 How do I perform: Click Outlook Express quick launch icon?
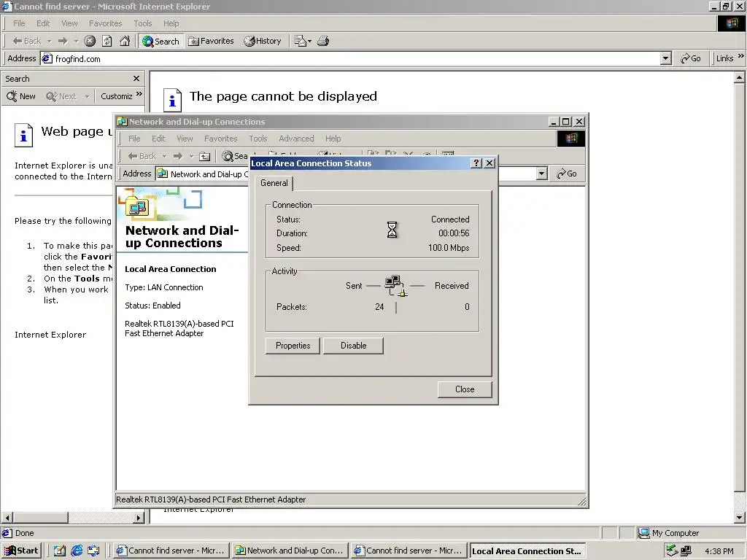[94, 551]
